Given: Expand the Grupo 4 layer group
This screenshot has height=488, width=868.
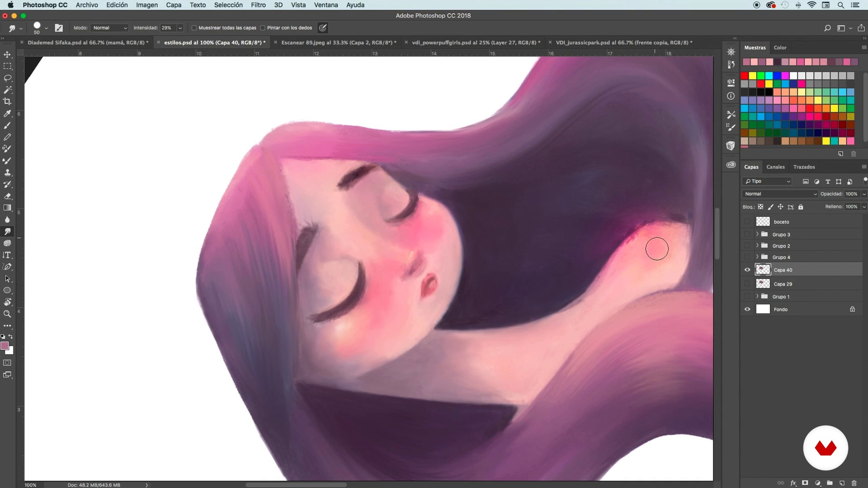Looking at the screenshot, I should 757,257.
